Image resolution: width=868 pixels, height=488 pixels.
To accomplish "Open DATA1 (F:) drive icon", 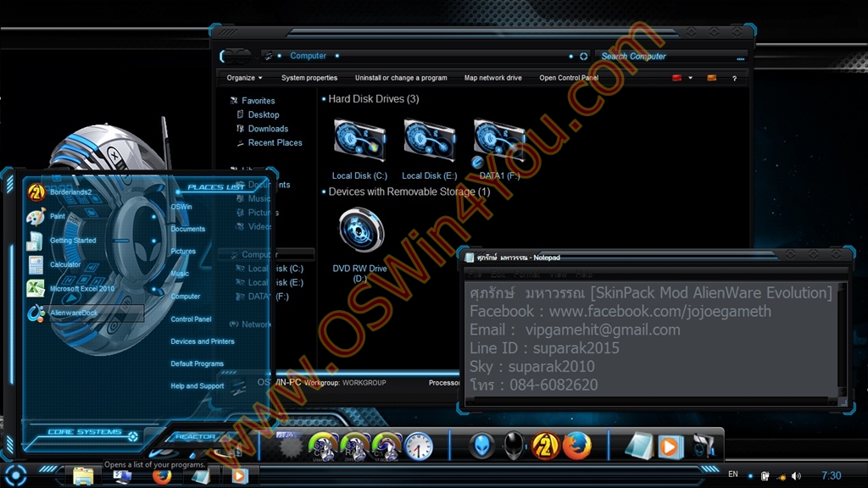I will 498,141.
